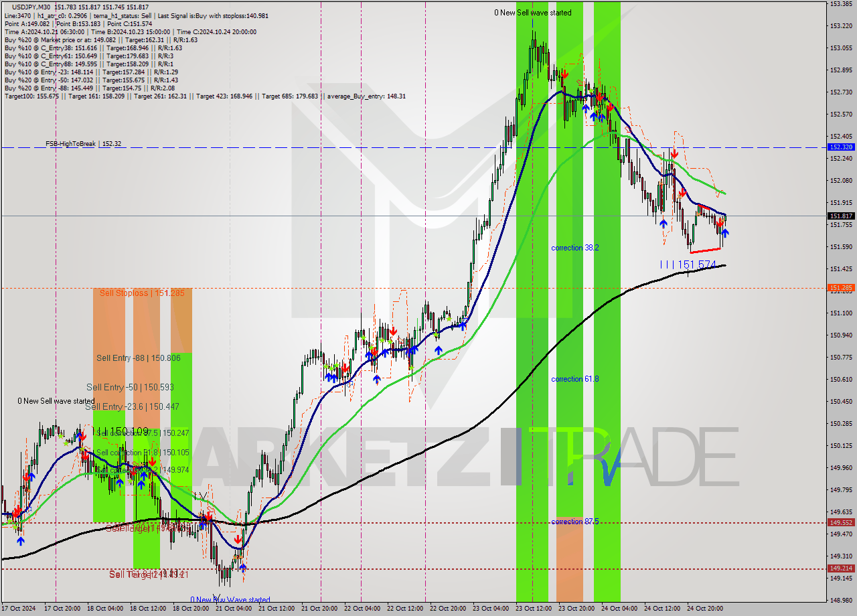This screenshot has height=616, width=857.
Task: Select the 'Buy %20 @ Entry -50: 147.032' line
Action: [91, 80]
